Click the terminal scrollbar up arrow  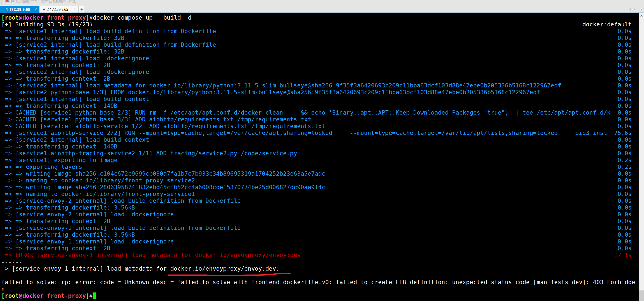pyautogui.click(x=641, y=16)
